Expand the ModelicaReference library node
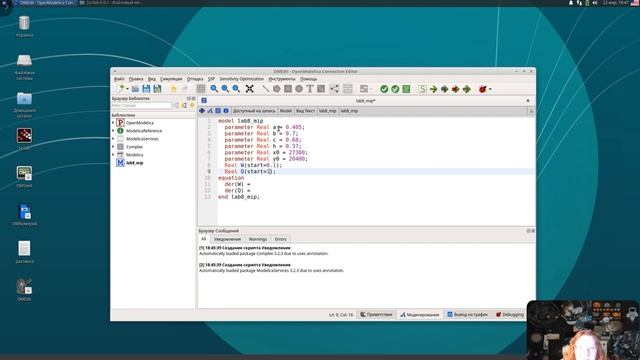640x360 pixels. tap(113, 131)
